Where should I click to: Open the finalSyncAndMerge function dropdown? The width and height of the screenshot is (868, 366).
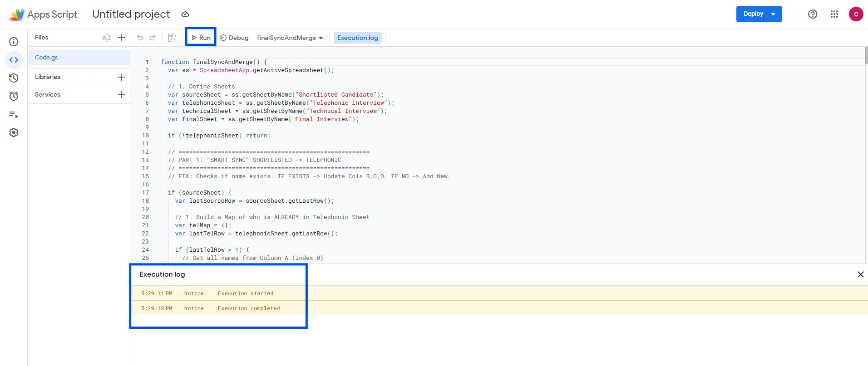290,38
